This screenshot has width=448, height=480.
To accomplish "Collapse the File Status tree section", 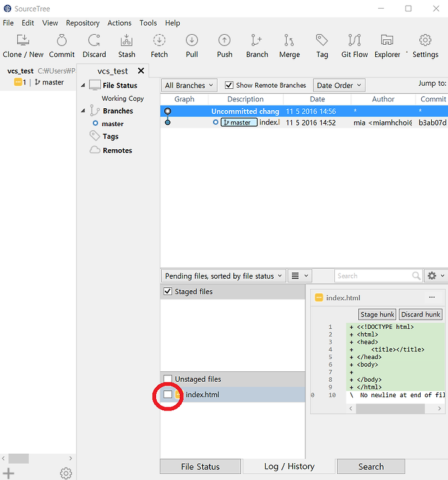I will click(x=83, y=85).
